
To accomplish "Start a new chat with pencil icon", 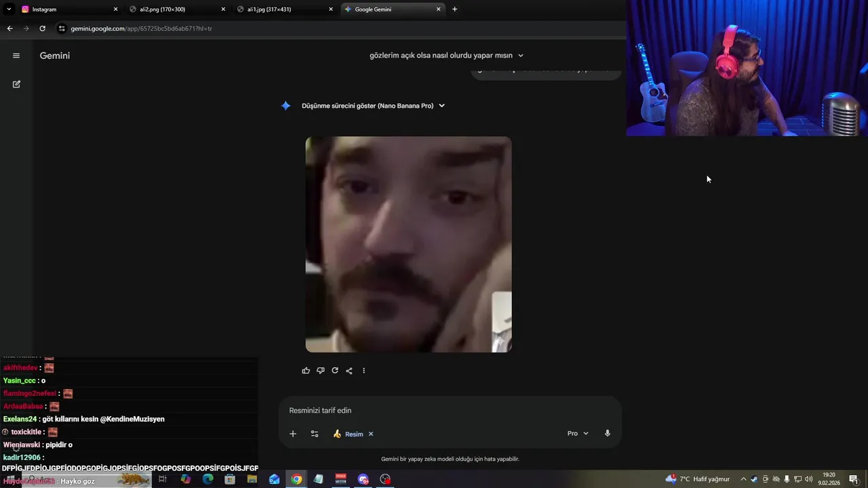I will pos(16,84).
